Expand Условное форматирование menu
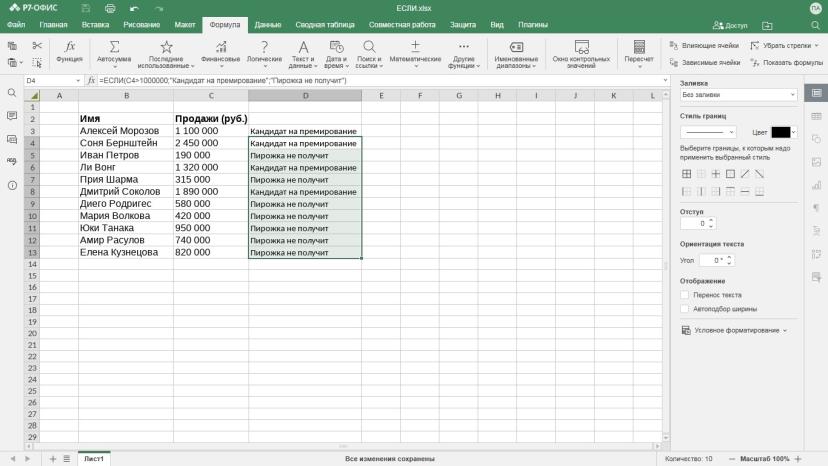Screen dimensions: 828x466 tap(735, 330)
